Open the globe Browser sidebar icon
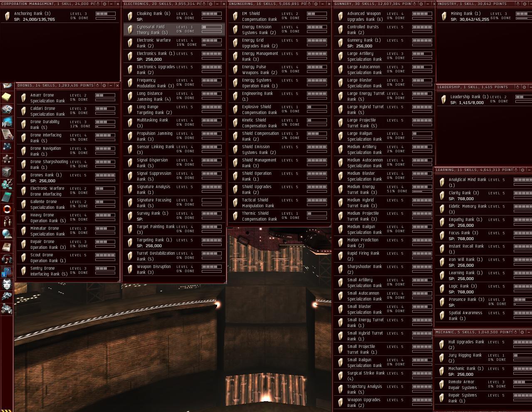 (7, 234)
